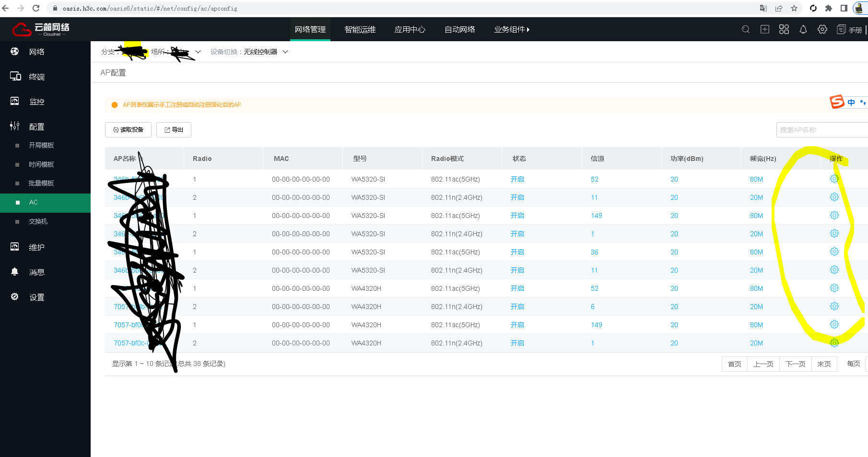Open the 应用中心 top menu
The image size is (868, 457).
pyautogui.click(x=410, y=30)
